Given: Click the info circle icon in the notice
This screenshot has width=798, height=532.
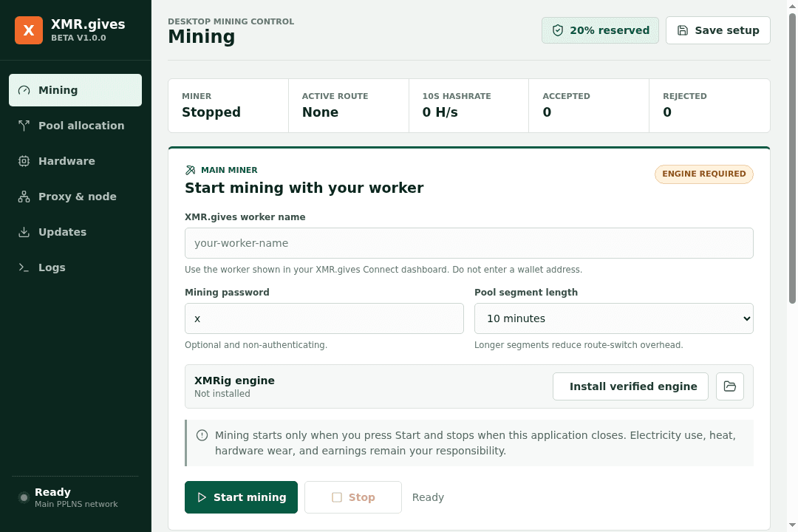Looking at the screenshot, I should coord(202,435).
